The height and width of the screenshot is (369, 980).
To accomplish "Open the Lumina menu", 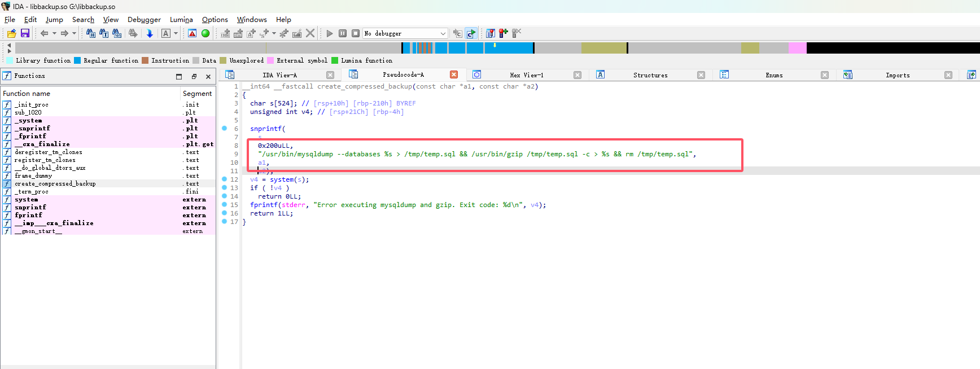I will coord(181,20).
